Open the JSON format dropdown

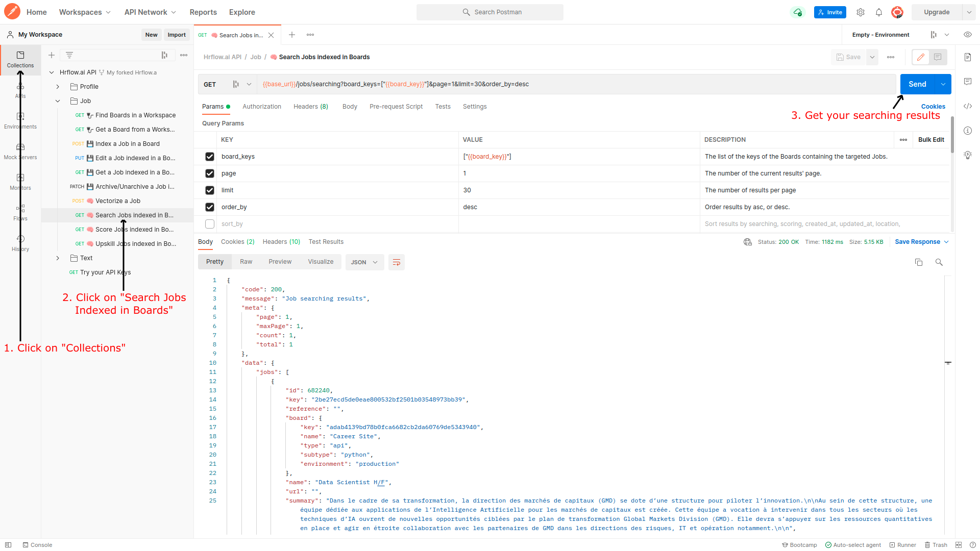coord(365,262)
